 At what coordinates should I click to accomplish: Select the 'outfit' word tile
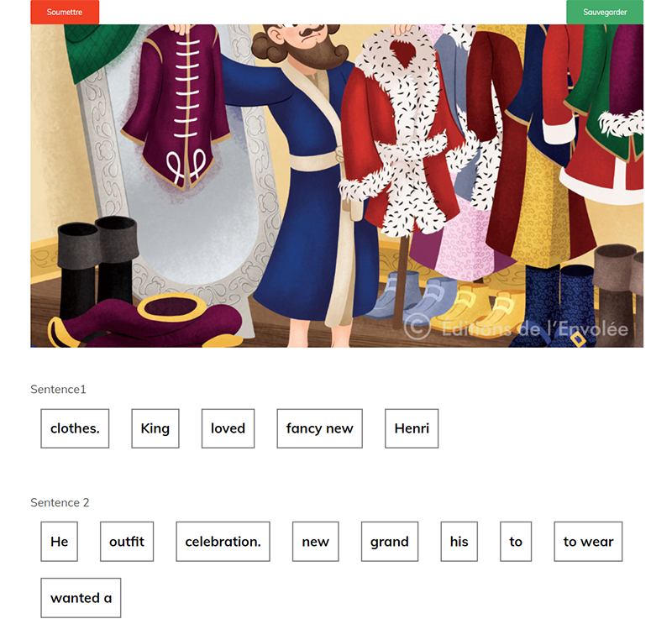click(127, 542)
